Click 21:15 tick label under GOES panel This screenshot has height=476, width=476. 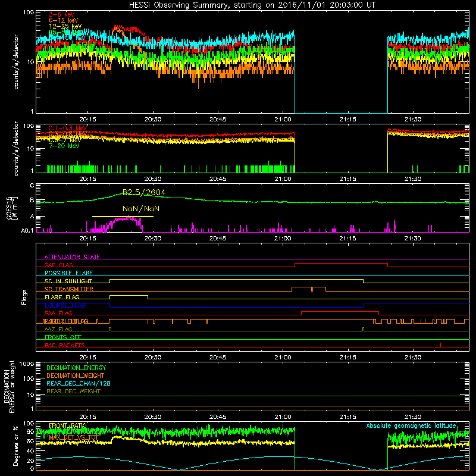[347, 239]
